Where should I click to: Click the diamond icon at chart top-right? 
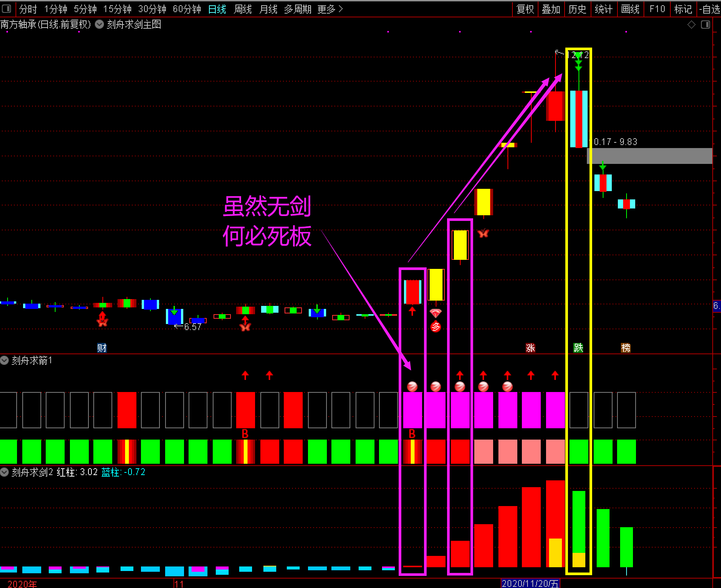point(691,25)
